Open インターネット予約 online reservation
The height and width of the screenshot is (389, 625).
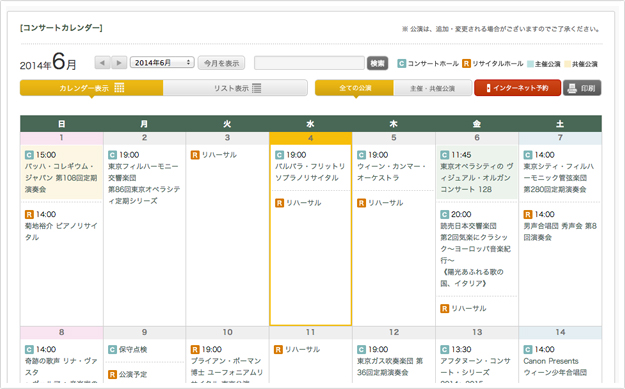[x=517, y=88]
